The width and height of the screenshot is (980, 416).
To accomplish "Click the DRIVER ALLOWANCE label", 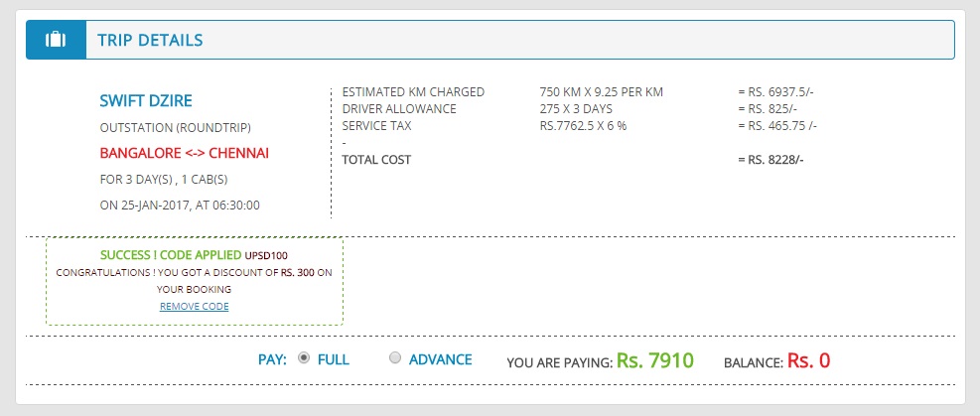I will pos(399,108).
